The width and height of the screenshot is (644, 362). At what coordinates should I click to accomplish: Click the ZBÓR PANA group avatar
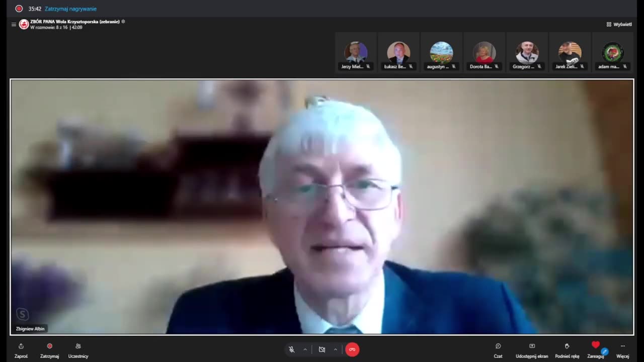[24, 24]
